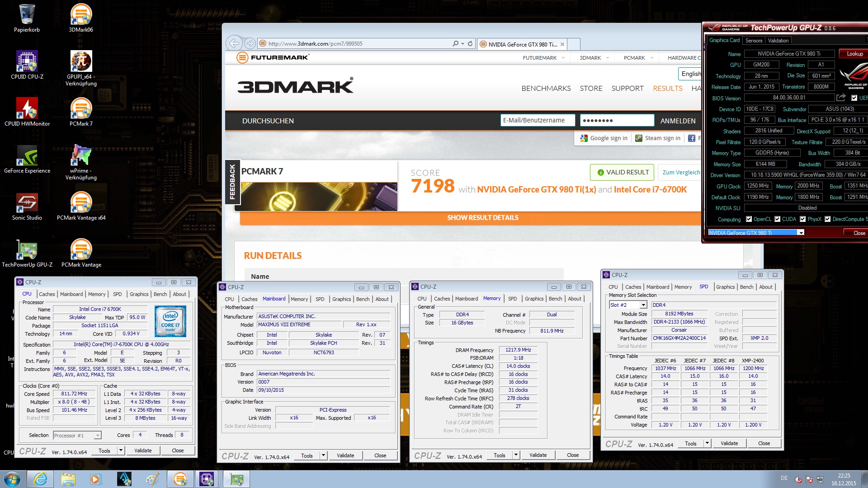The height and width of the screenshot is (488, 868).
Task: Expand the PCMARK site menu chevron
Action: (651, 58)
